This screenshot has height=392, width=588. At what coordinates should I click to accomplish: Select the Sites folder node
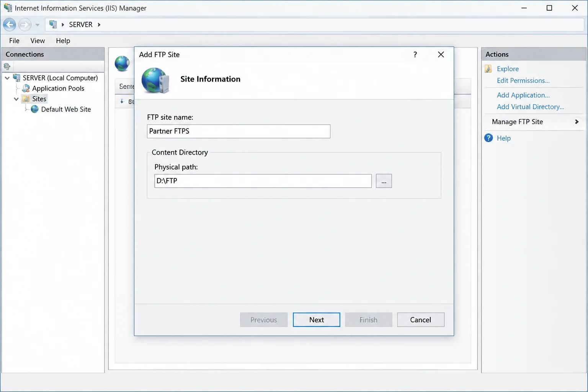tap(39, 99)
